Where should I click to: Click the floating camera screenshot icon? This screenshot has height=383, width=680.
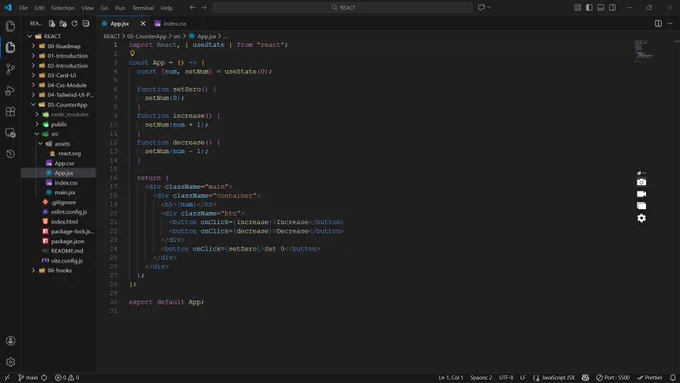pos(641,182)
